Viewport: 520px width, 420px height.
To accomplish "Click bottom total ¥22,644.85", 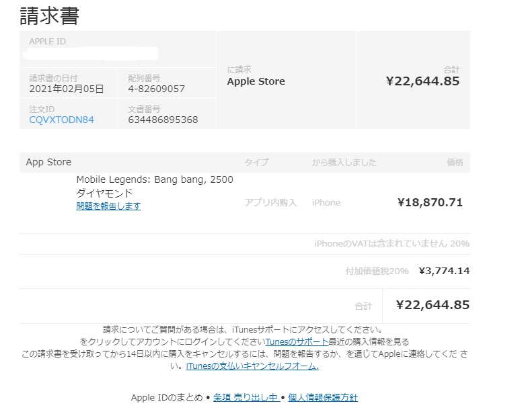I will [x=433, y=304].
